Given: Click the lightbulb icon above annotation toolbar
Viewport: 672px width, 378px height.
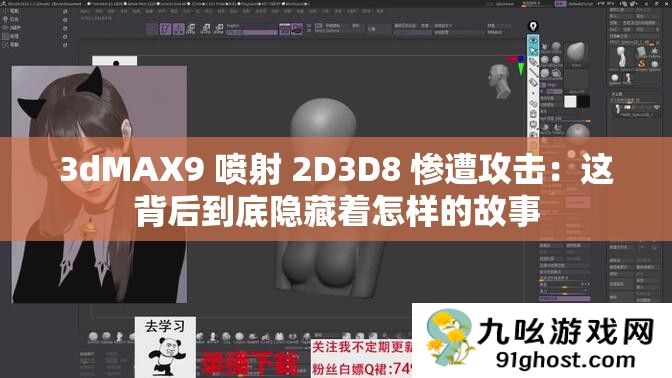Looking at the screenshot, I should [533, 27].
